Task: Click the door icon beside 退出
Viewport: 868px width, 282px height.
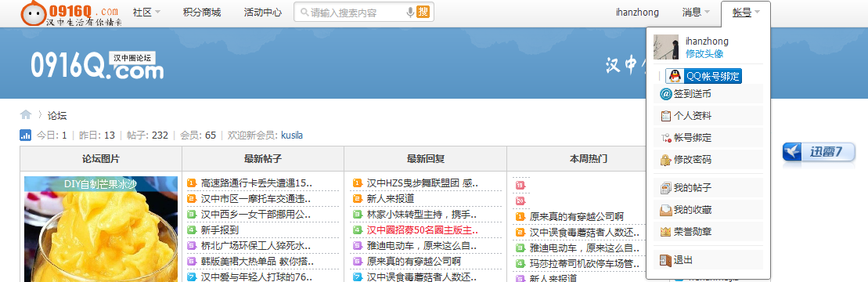Action: [666, 260]
